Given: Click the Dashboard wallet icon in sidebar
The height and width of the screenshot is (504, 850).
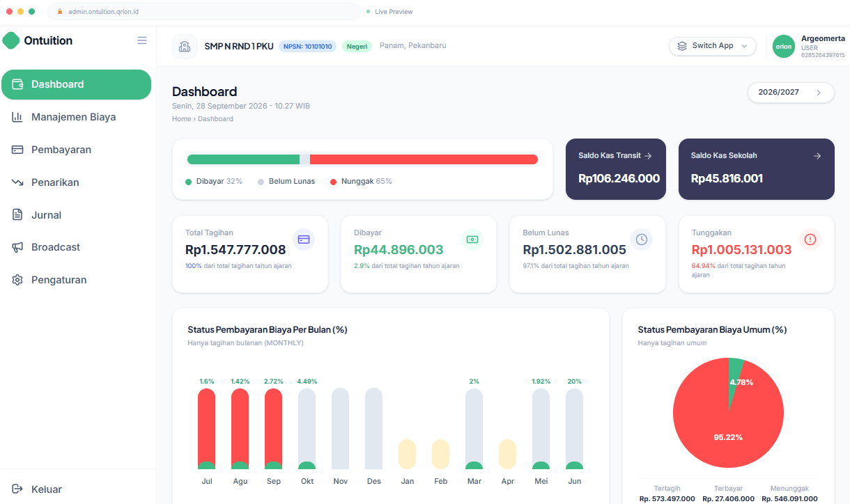Looking at the screenshot, I should pos(18,84).
